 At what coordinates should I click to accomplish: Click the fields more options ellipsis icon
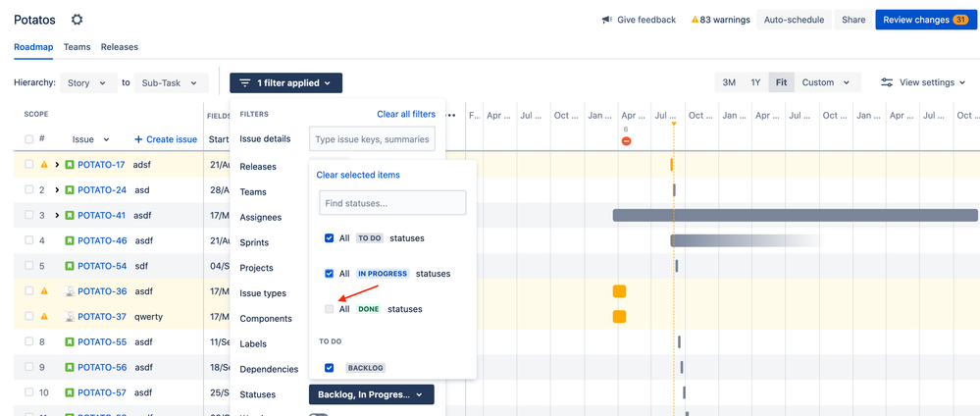click(x=450, y=115)
